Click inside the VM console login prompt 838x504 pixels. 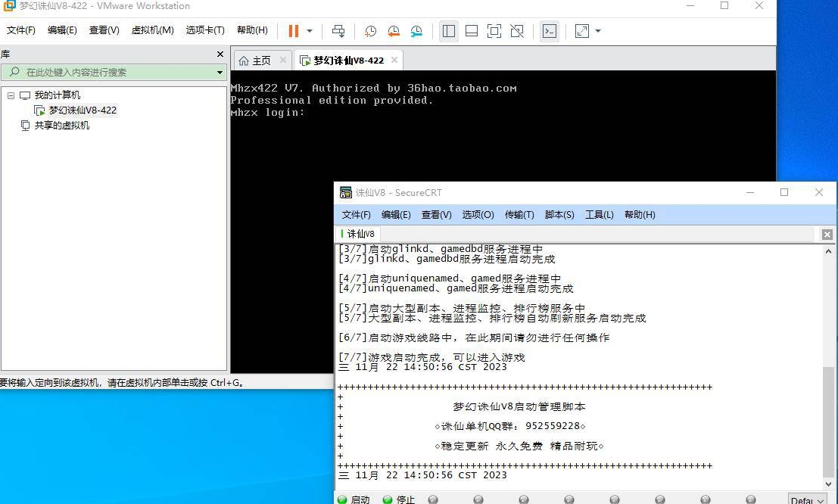267,112
